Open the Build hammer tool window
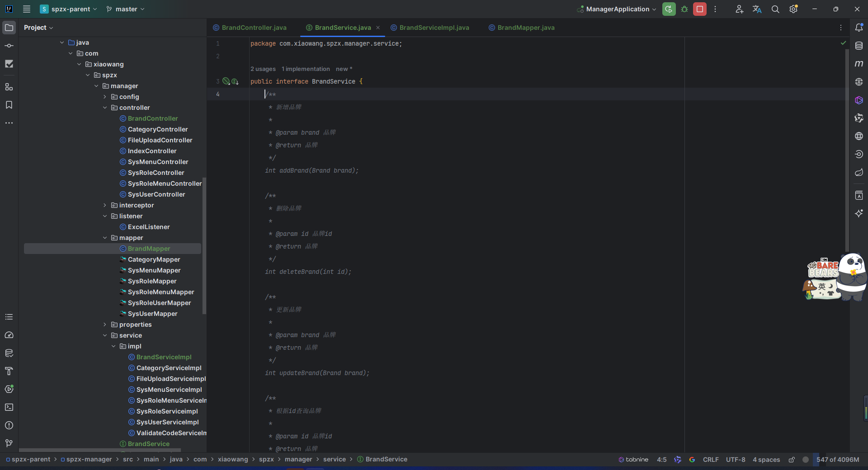 (9, 371)
